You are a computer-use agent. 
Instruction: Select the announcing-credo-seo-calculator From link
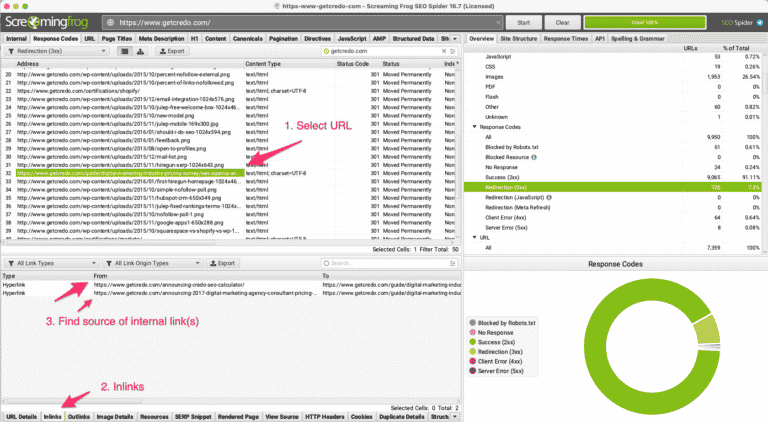coord(169,284)
